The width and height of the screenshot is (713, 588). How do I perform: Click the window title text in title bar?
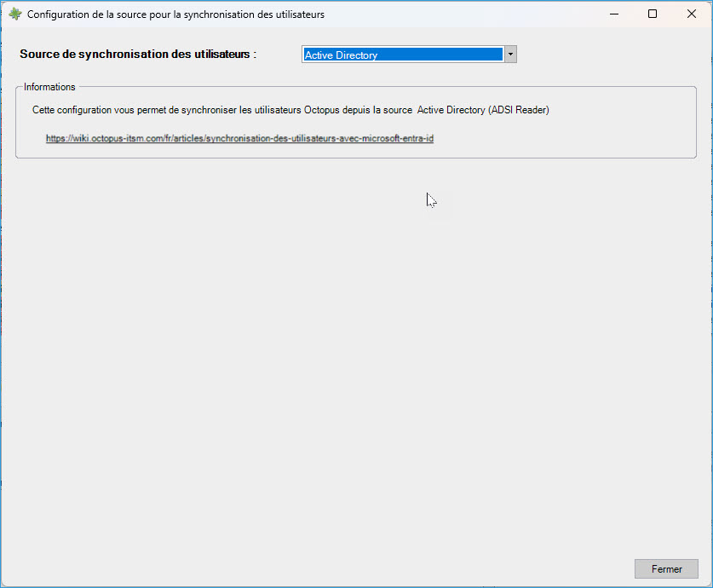click(175, 14)
